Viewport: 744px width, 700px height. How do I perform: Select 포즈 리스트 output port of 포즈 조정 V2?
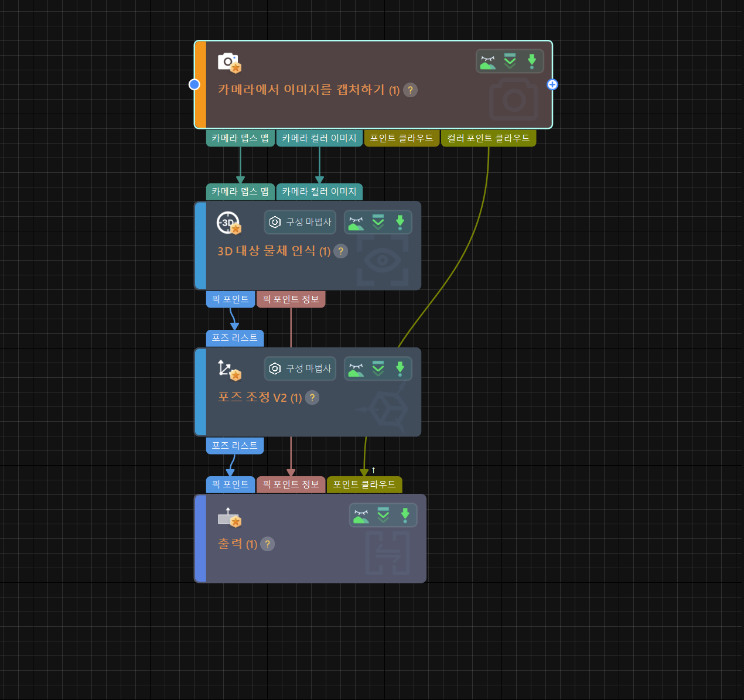point(235,446)
